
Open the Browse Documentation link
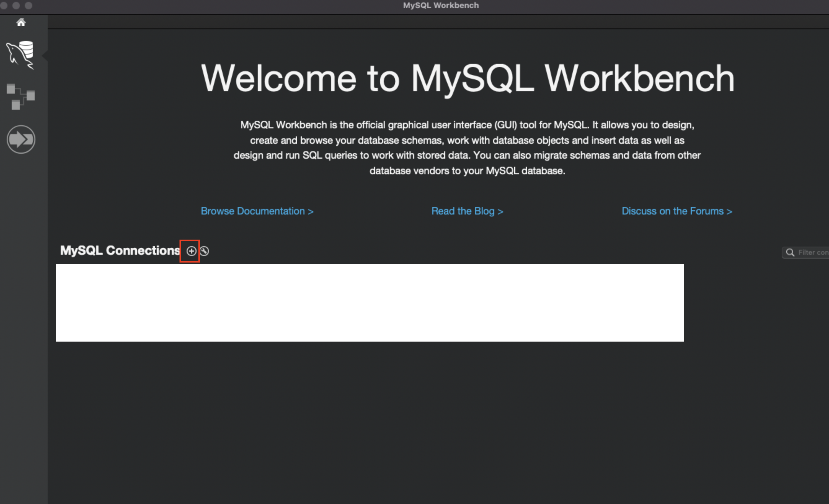257,211
